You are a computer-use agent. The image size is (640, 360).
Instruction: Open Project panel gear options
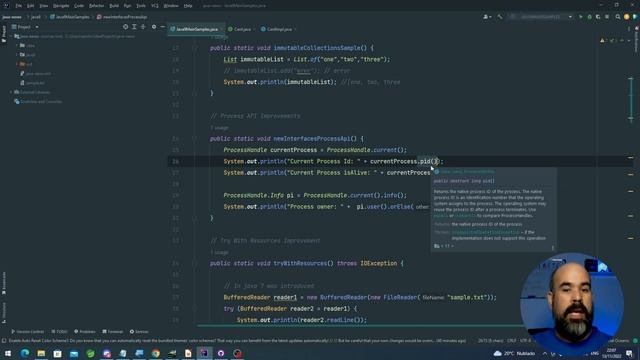click(x=154, y=27)
